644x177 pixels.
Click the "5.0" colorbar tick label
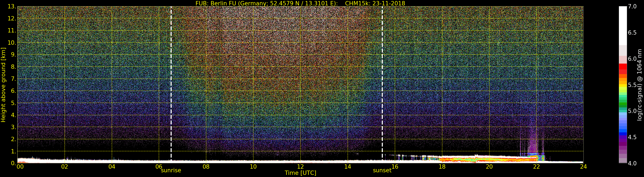tap(632, 111)
